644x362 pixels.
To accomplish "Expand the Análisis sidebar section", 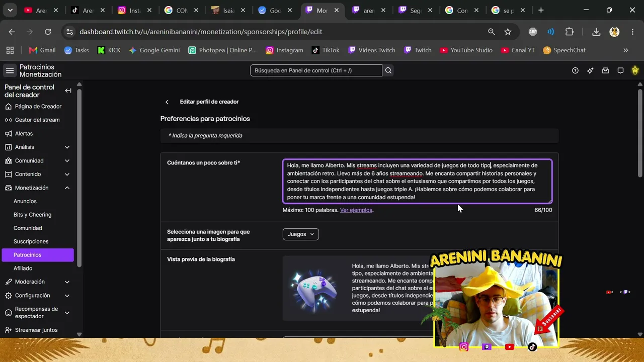I will click(67, 147).
